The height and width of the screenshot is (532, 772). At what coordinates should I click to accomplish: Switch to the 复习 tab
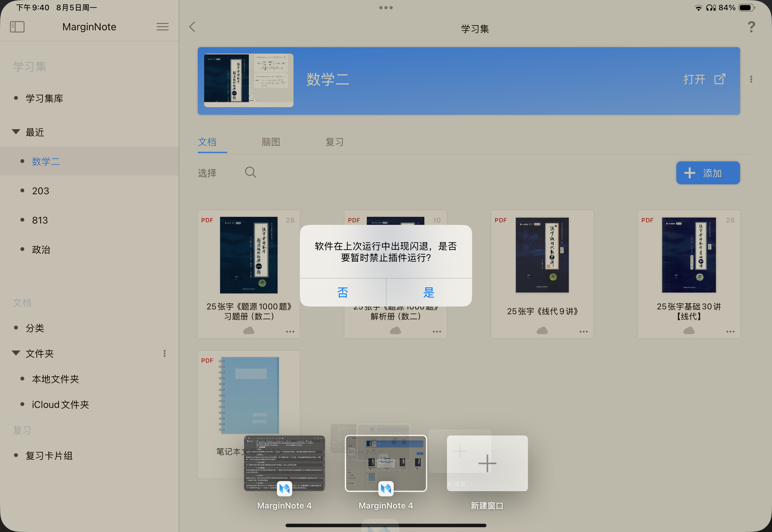tap(334, 142)
